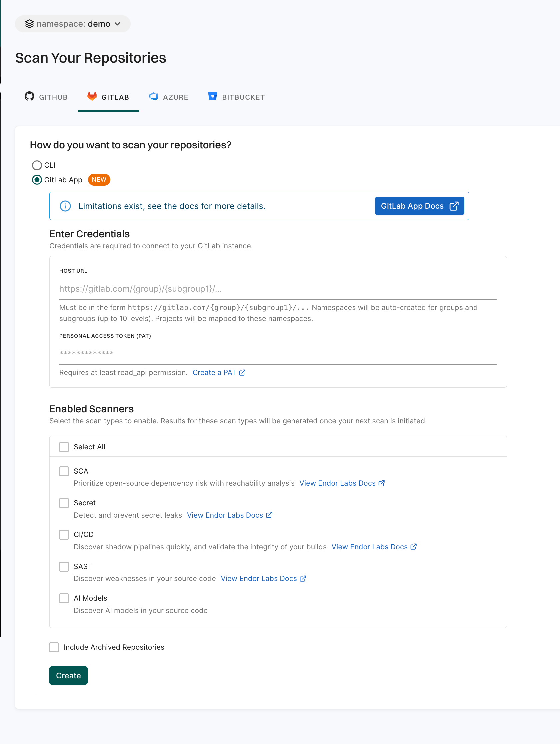Click the Enabled Scanners heading

[91, 409]
